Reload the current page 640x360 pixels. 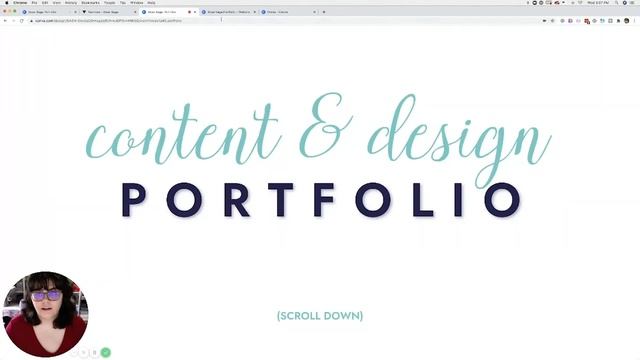[x=22, y=21]
